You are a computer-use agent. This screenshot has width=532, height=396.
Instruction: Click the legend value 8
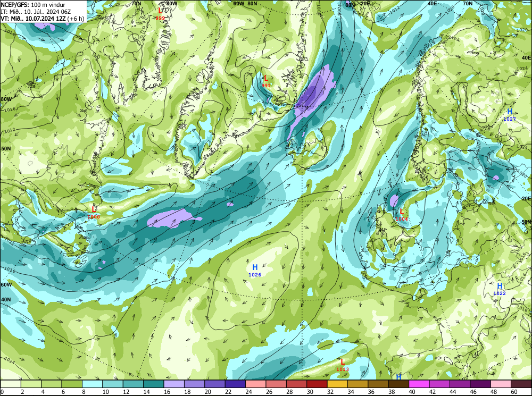84,392
